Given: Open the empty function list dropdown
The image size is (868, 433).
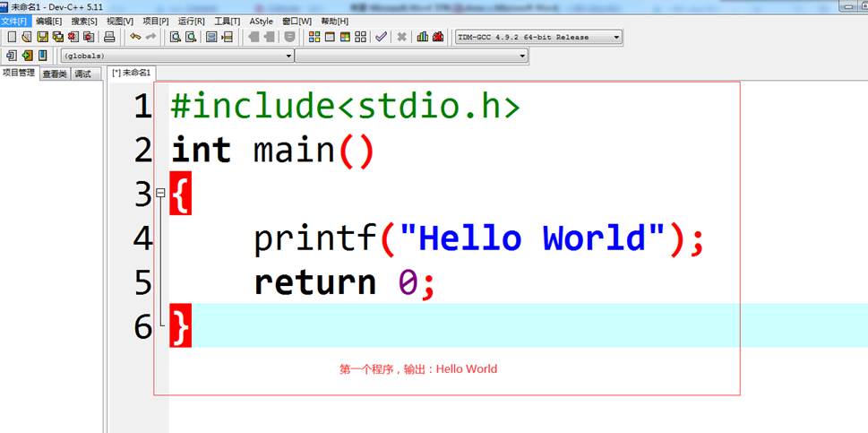Looking at the screenshot, I should pos(411,56).
